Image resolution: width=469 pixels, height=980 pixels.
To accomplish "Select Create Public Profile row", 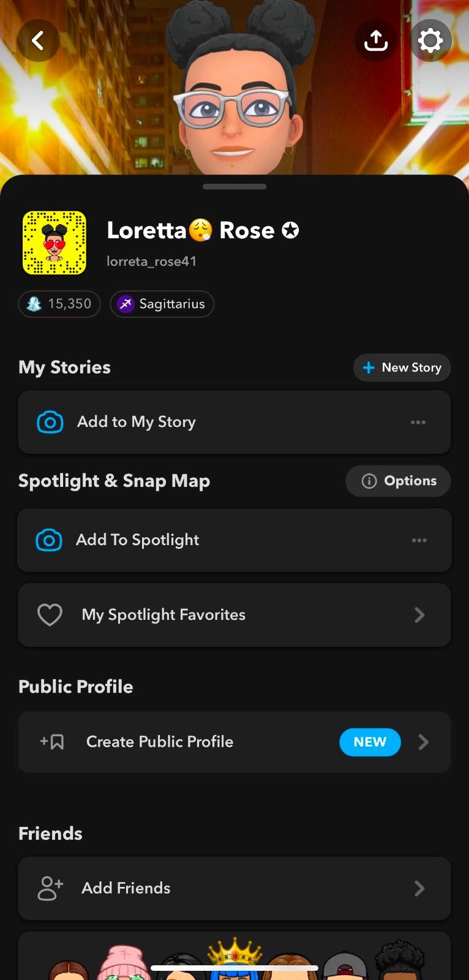I will (184, 742).
